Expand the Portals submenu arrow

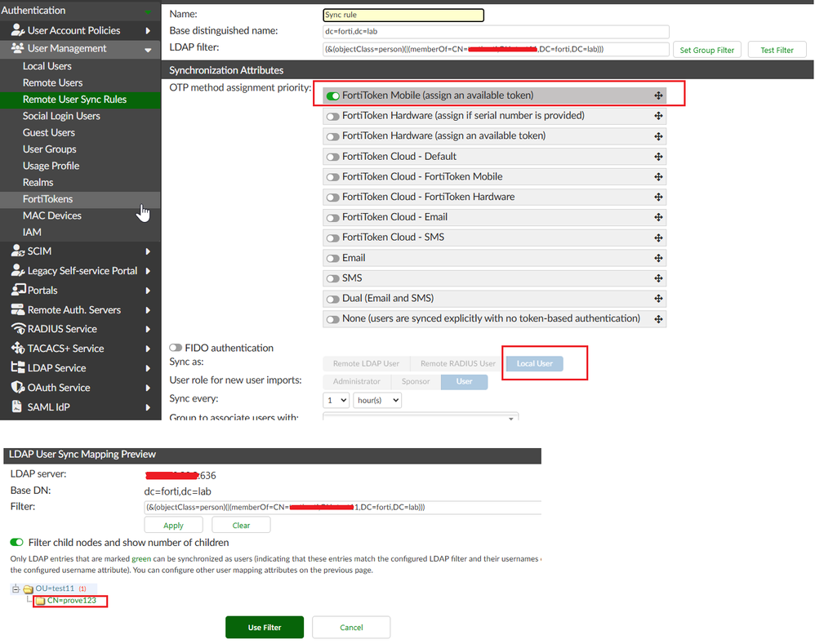click(x=148, y=291)
